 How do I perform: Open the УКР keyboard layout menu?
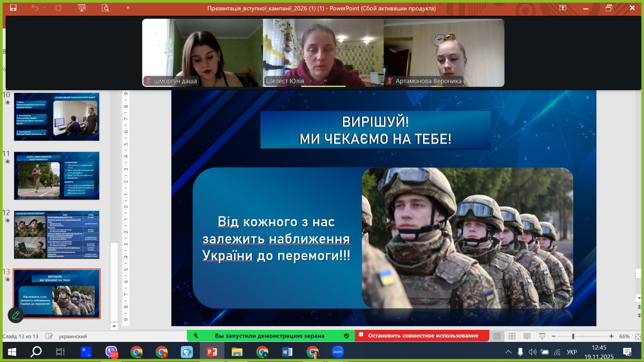tap(572, 352)
